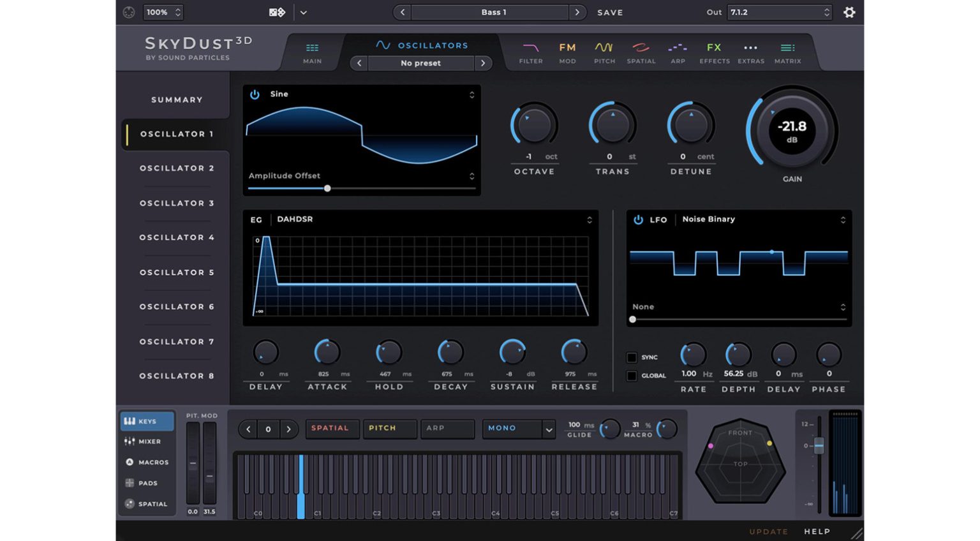Enable SYNC for the LFO
This screenshot has width=980, height=541.
point(632,357)
